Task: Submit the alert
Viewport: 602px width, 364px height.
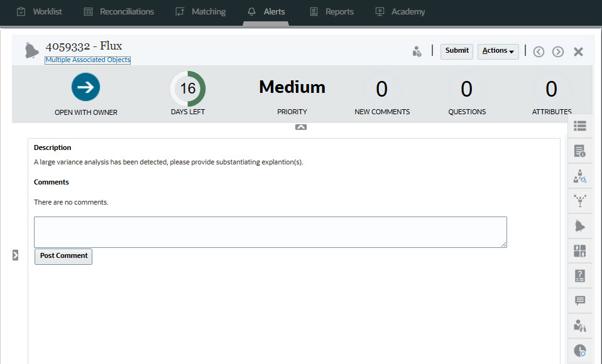Action: tap(456, 51)
